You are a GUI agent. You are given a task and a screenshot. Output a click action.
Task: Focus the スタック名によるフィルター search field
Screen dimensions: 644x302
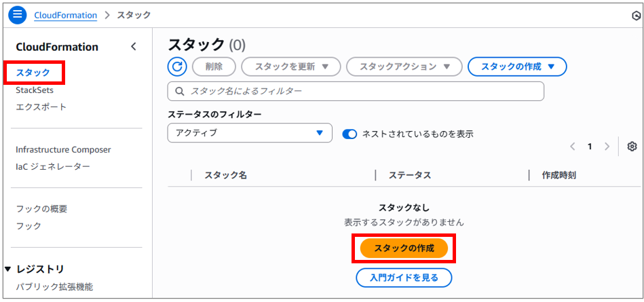[x=356, y=91]
